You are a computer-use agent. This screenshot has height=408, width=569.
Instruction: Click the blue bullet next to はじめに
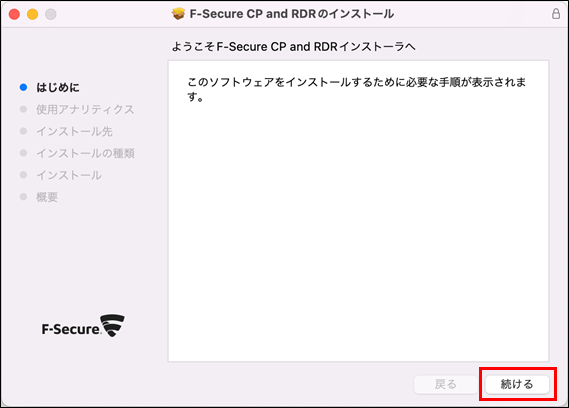pyautogui.click(x=23, y=87)
